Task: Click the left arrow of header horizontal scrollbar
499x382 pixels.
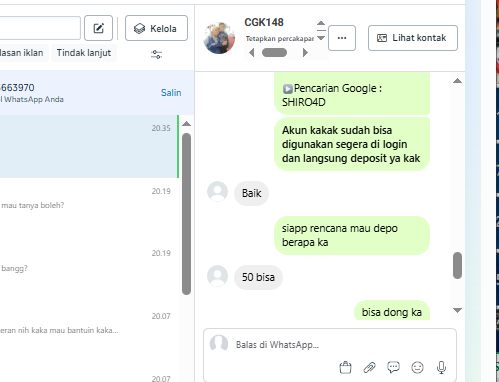Action: pyautogui.click(x=252, y=53)
